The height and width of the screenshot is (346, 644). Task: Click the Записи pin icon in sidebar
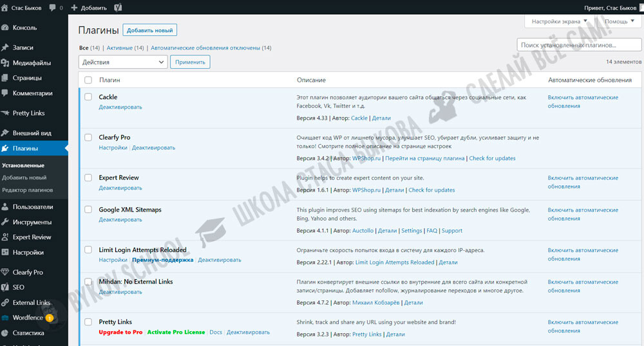(x=5, y=48)
